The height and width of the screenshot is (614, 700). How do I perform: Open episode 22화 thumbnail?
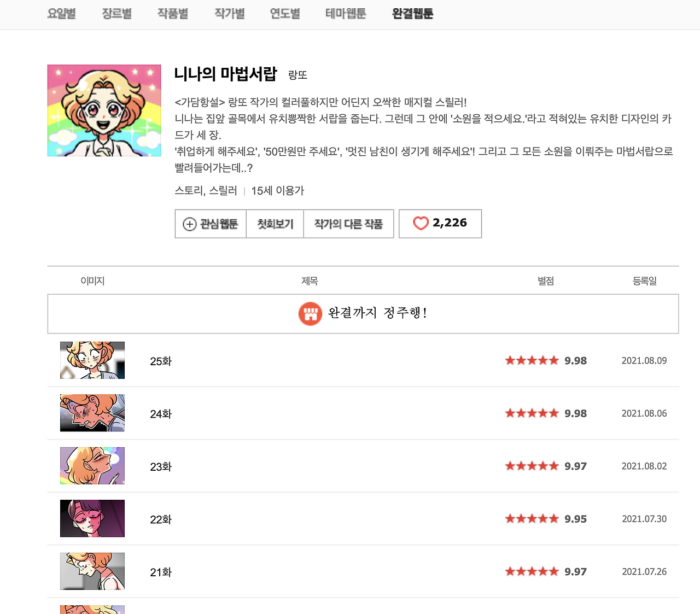coord(92,518)
